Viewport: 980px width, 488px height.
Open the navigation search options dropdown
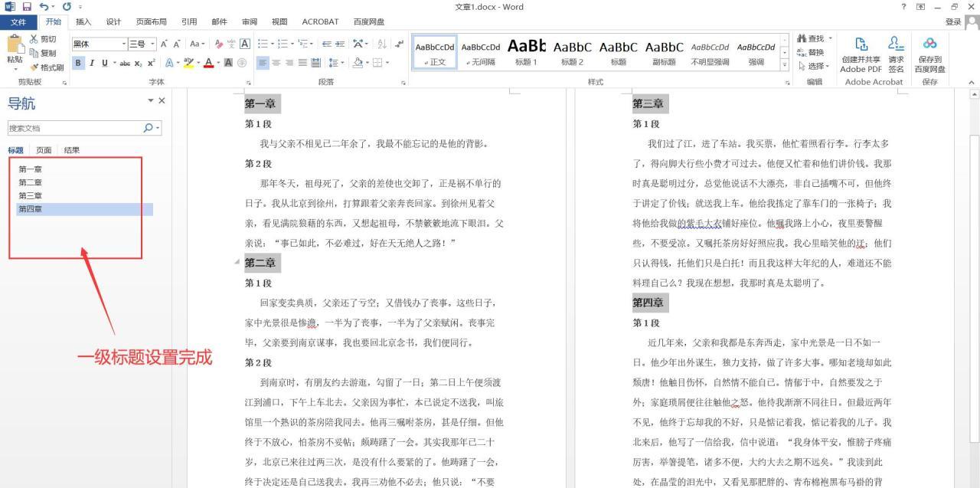[158, 128]
